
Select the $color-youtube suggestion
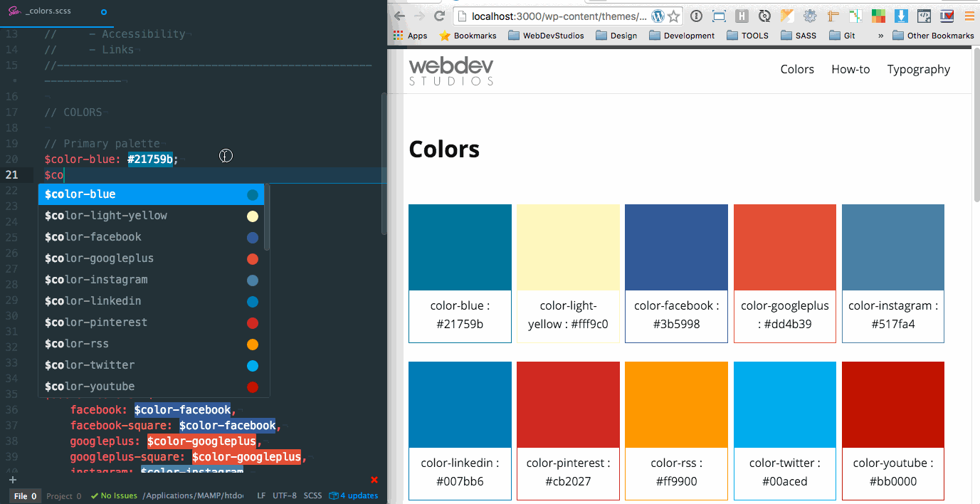[151, 387]
